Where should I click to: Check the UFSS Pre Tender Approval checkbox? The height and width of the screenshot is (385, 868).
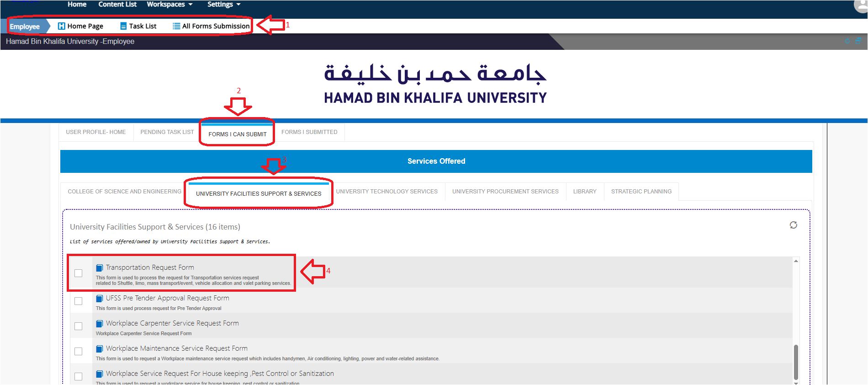pyautogui.click(x=79, y=301)
